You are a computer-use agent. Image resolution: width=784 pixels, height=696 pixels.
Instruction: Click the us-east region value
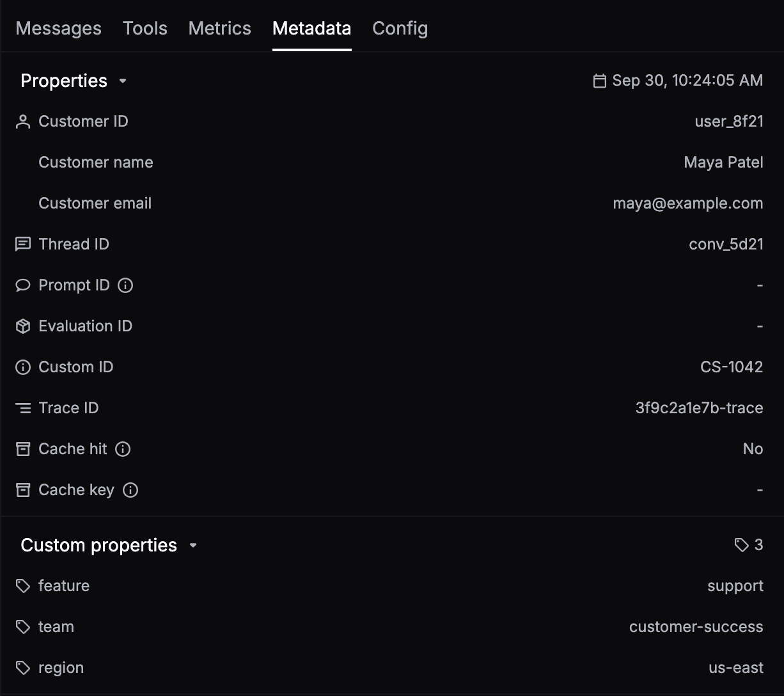736,668
